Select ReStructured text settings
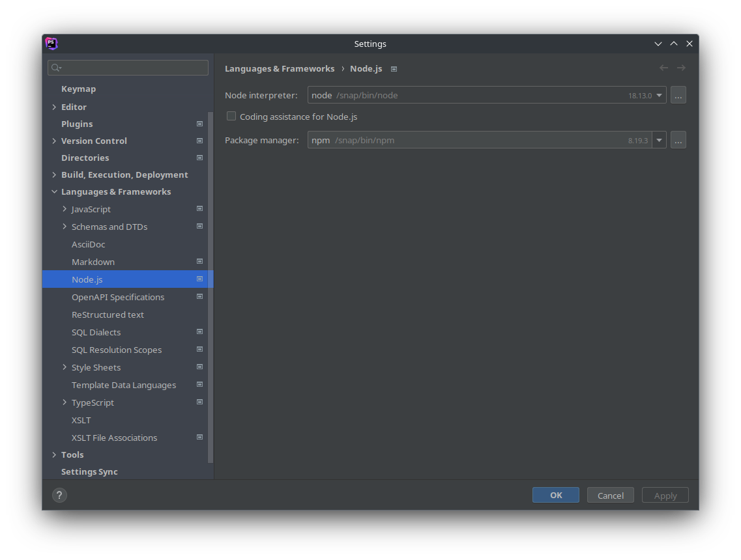This screenshot has width=741, height=560. tap(108, 315)
